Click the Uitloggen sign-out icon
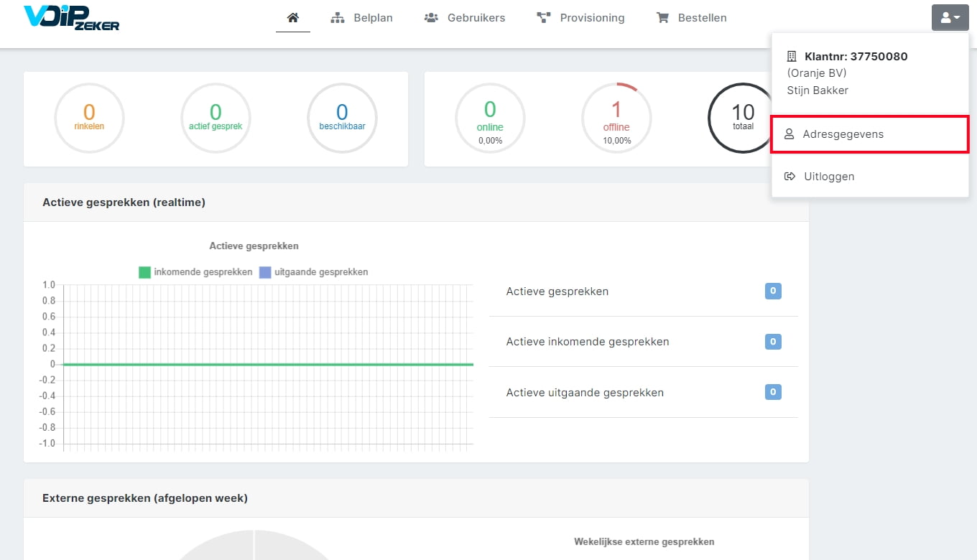 (790, 177)
